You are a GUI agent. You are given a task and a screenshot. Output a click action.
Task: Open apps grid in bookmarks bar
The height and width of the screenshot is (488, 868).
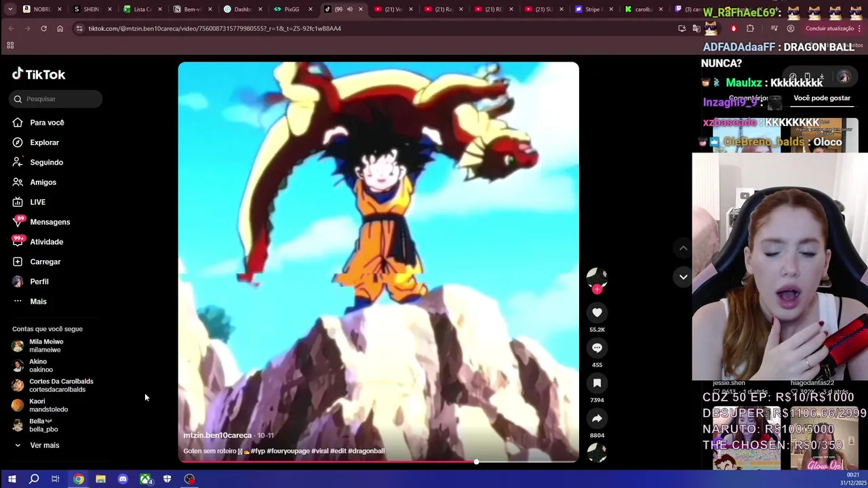coord(10,45)
